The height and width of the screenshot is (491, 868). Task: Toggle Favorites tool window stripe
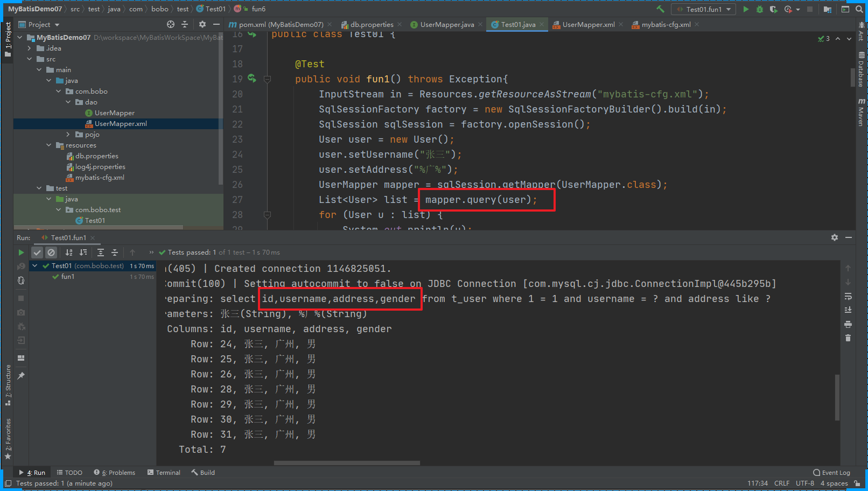click(x=8, y=439)
